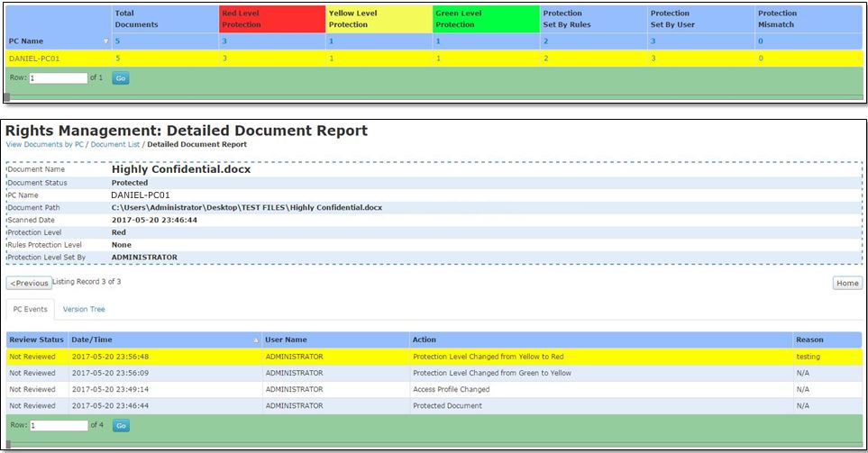Open the View Documents by PC link
Viewport: 868px width, 453px height.
45,144
